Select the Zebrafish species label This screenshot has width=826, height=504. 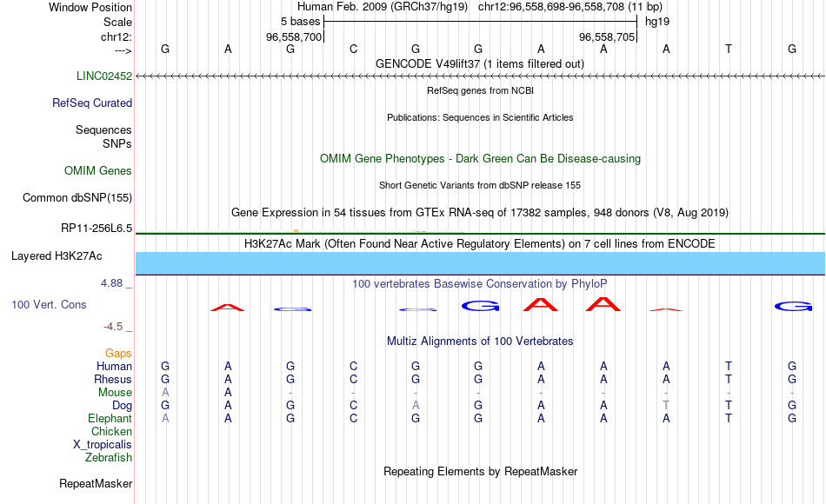coord(109,457)
